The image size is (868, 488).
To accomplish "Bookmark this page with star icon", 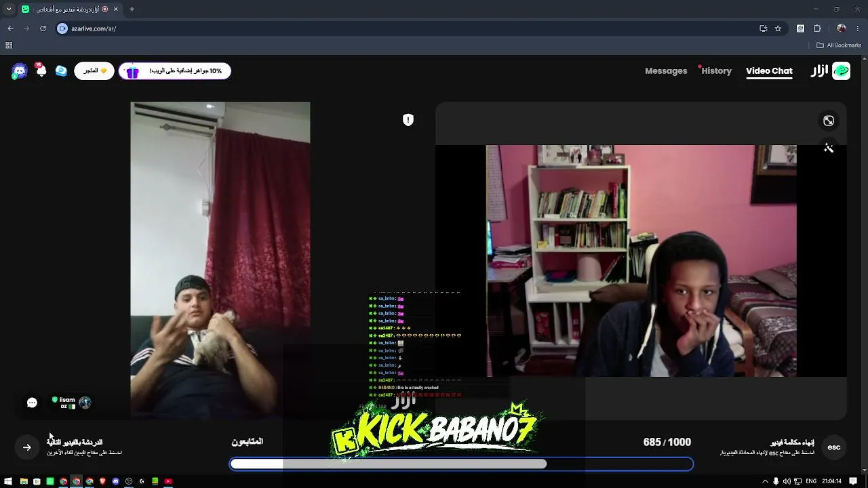I will pyautogui.click(x=778, y=28).
